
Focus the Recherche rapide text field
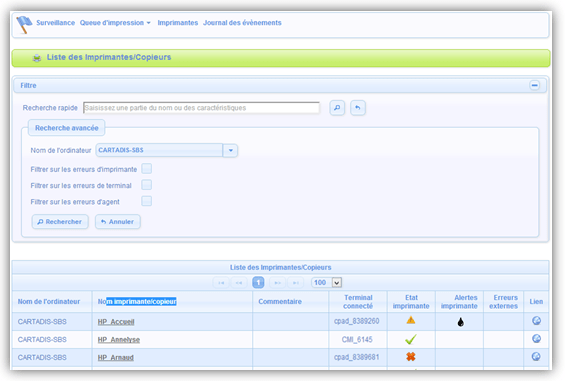pos(201,108)
